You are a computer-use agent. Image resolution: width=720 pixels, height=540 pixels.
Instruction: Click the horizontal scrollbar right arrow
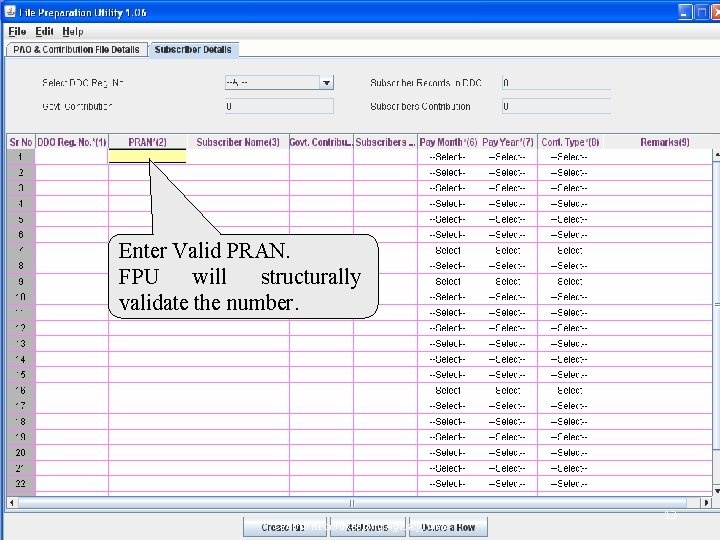(x=706, y=503)
